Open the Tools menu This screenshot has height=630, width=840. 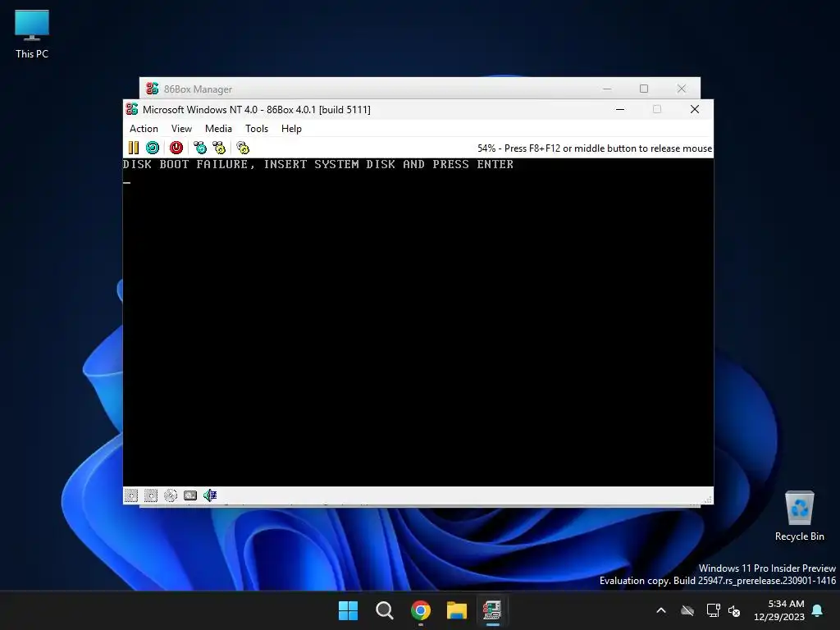click(x=257, y=129)
